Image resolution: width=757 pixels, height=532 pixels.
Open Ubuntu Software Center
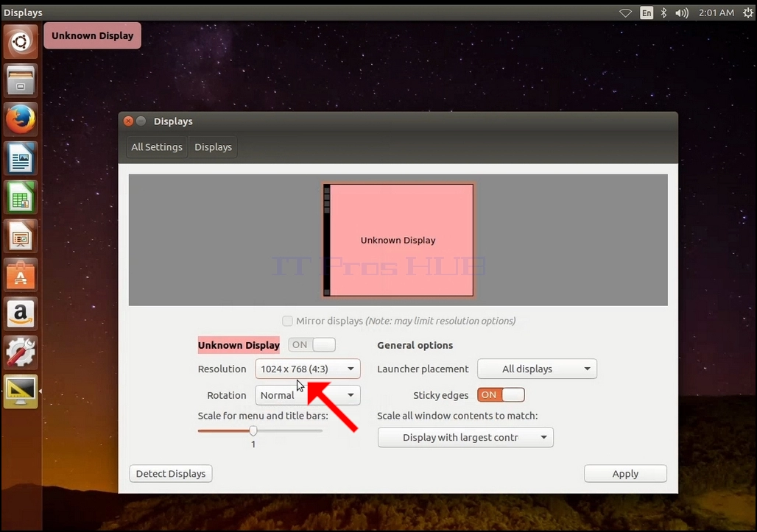click(21, 275)
